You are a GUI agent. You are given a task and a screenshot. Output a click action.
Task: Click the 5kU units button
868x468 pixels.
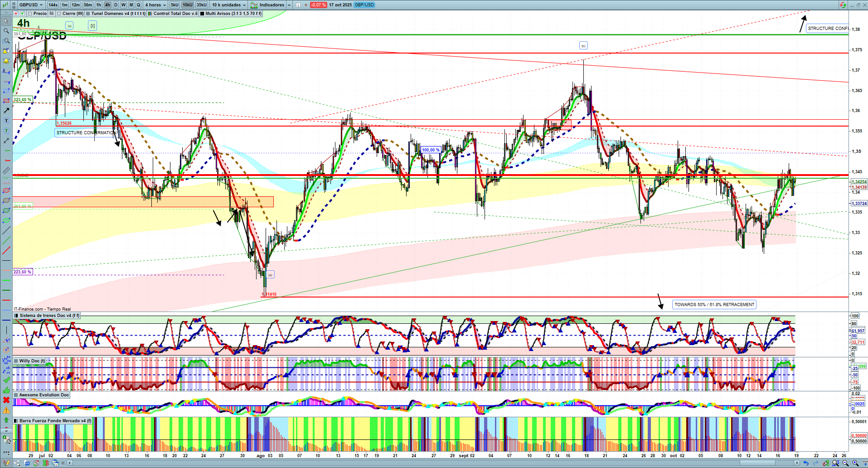tap(175, 5)
